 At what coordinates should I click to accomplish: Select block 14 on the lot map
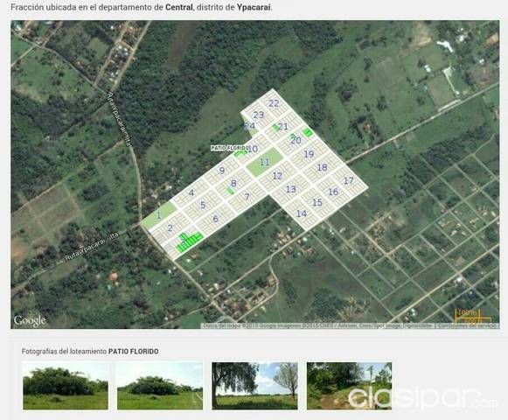302,213
